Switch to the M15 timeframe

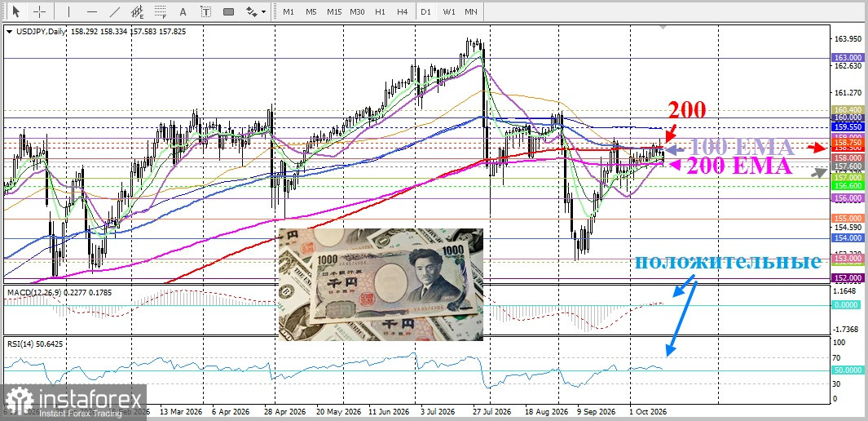334,11
